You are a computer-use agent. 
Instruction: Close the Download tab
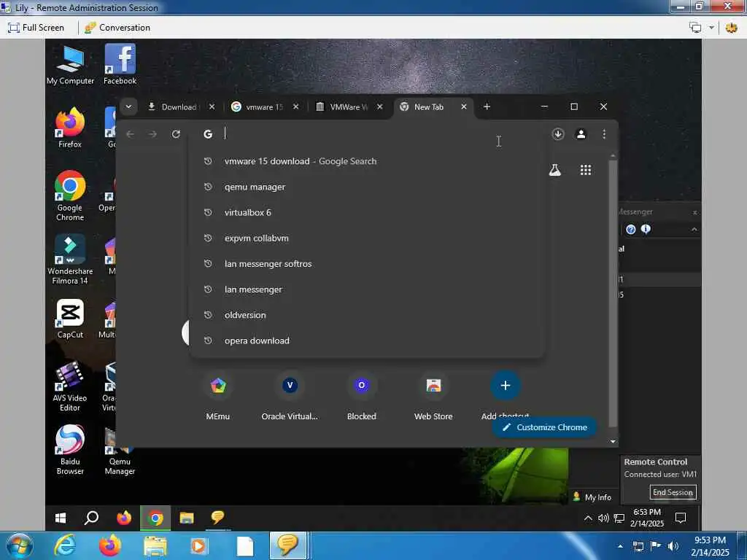pyautogui.click(x=212, y=106)
